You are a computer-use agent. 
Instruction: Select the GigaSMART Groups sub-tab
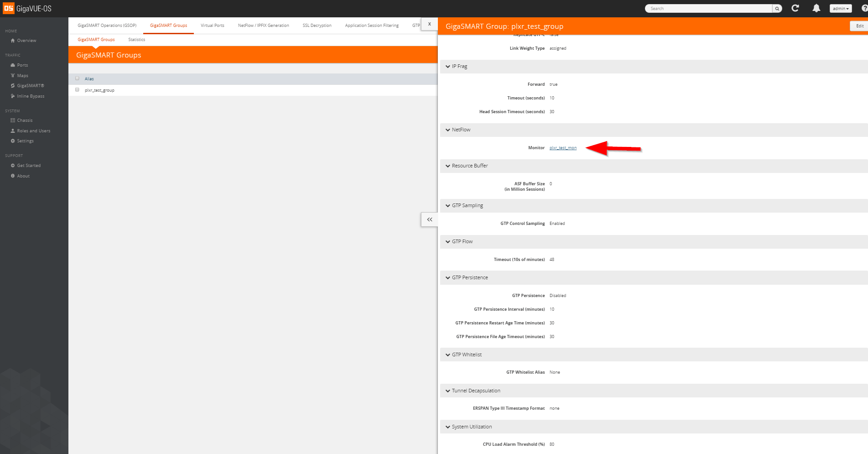point(96,40)
